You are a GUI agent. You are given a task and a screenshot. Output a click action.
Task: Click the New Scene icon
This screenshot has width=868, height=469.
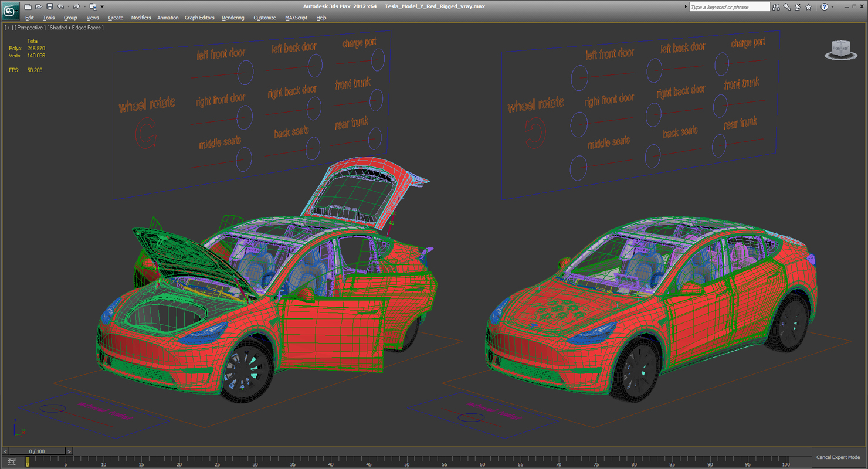(x=28, y=6)
